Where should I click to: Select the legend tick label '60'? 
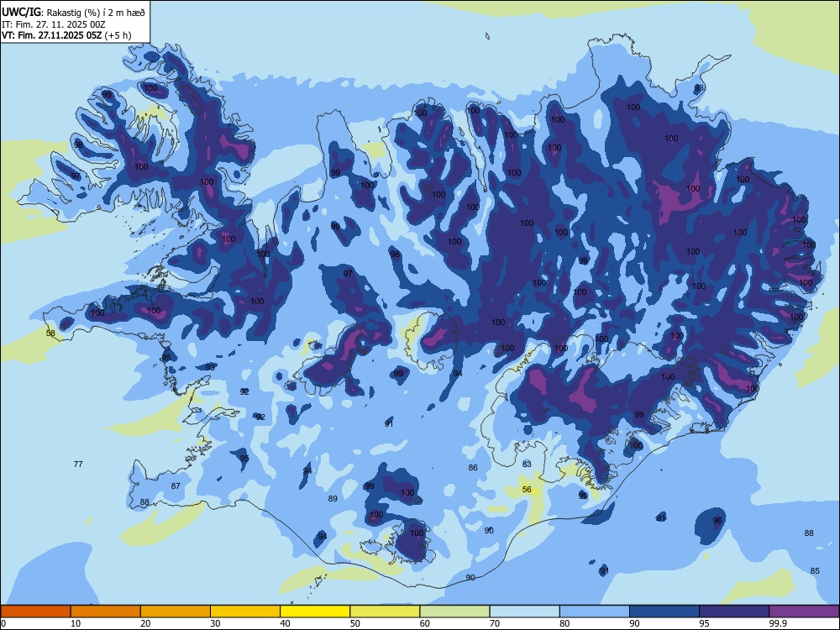(x=425, y=623)
